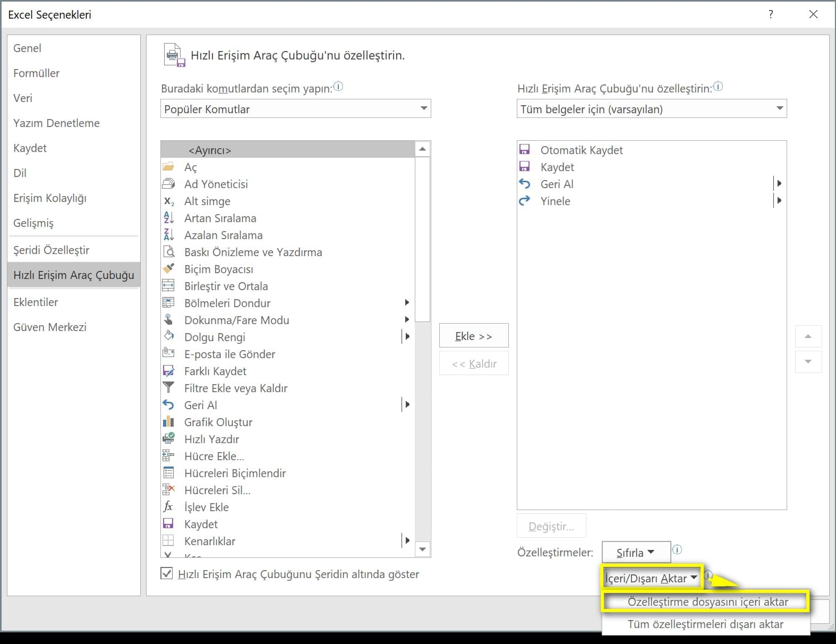836x644 pixels.
Task: Expand the Yinele arrow in toolbar list
Action: coord(779,201)
